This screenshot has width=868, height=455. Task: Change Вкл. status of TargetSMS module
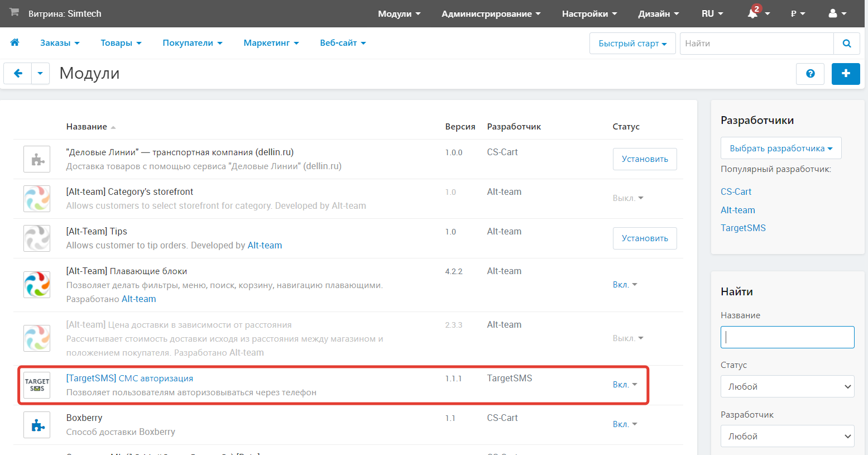(625, 385)
